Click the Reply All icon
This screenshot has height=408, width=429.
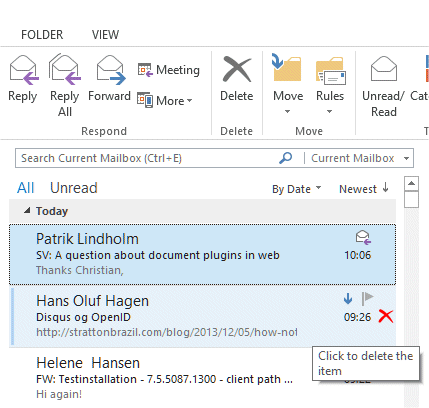65,69
